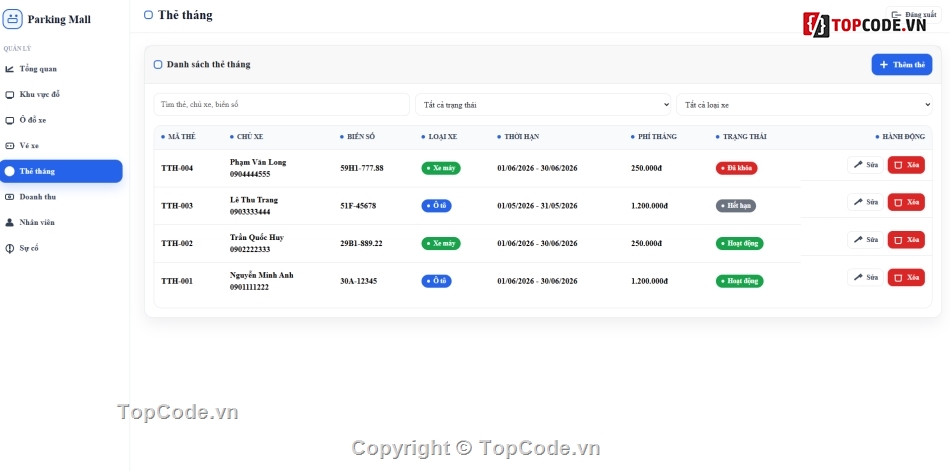Click the Khu vực đỗ icon
Image resolution: width=950 pixels, height=471 pixels.
(x=9, y=95)
